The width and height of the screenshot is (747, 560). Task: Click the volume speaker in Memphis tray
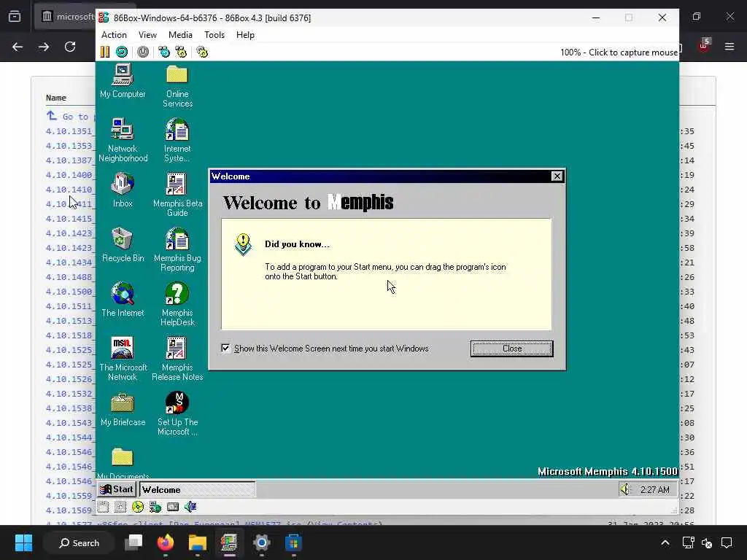click(624, 489)
